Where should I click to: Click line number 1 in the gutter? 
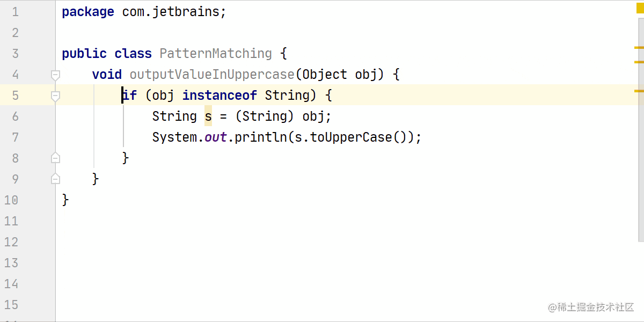tap(15, 12)
